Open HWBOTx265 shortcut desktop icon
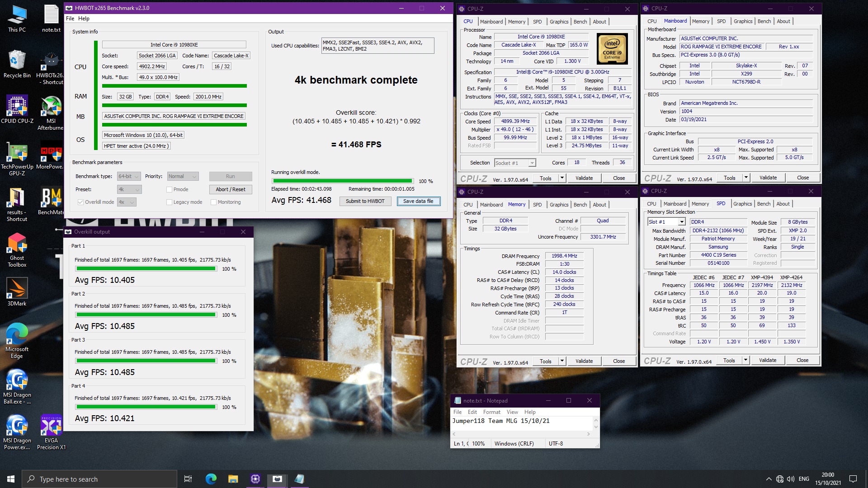The image size is (868, 488). pyautogui.click(x=51, y=68)
